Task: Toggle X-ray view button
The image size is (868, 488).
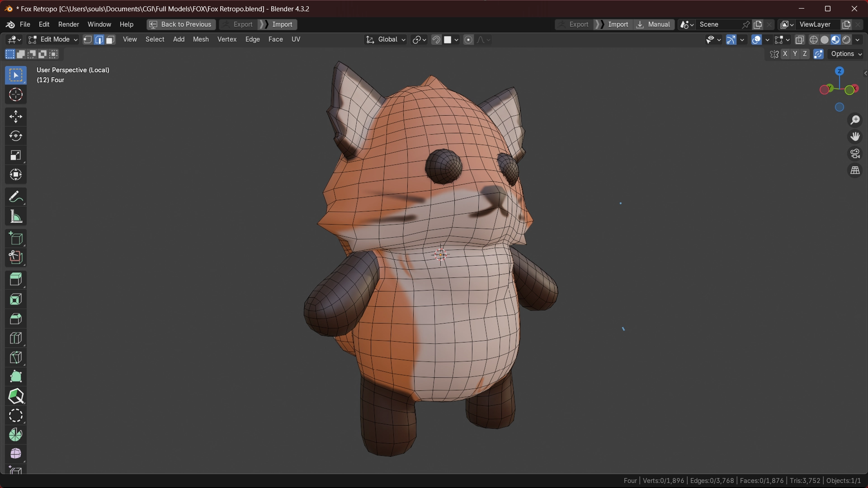Action: pos(800,40)
